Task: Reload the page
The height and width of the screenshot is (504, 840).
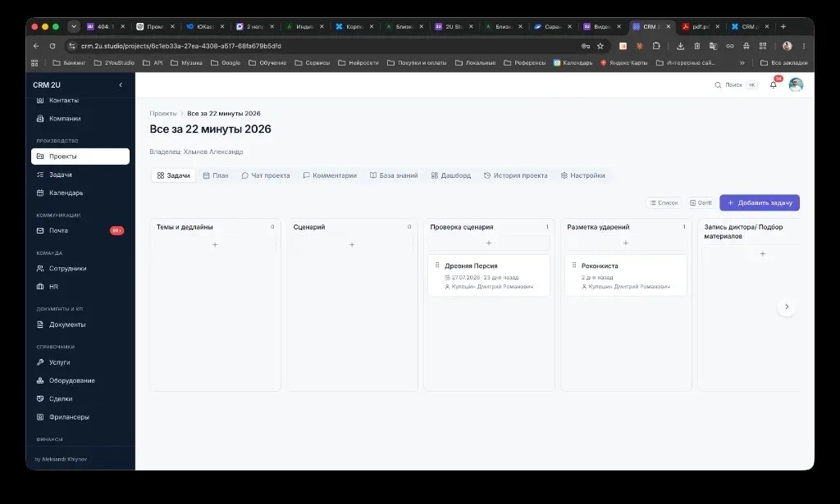Action: (52, 46)
